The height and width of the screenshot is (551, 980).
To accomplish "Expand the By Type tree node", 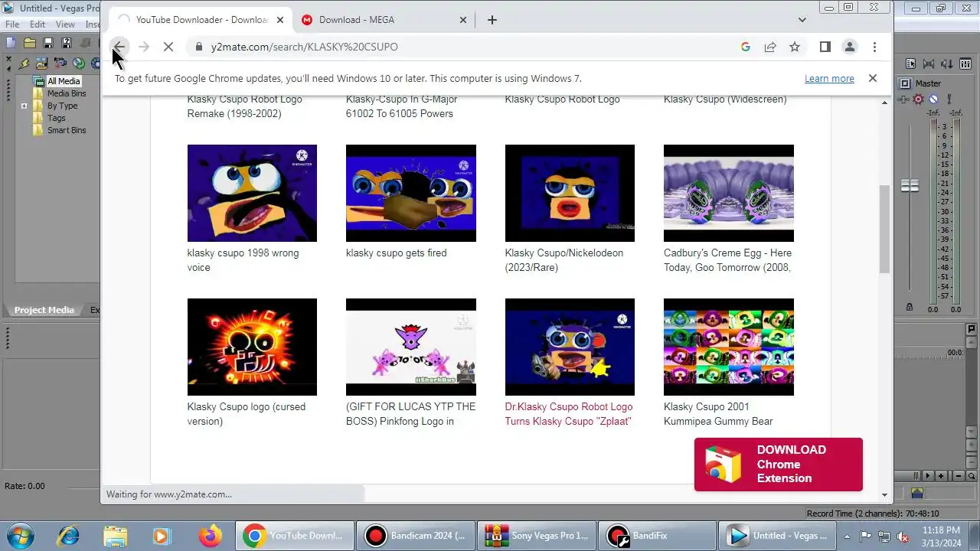I will pyautogui.click(x=24, y=106).
